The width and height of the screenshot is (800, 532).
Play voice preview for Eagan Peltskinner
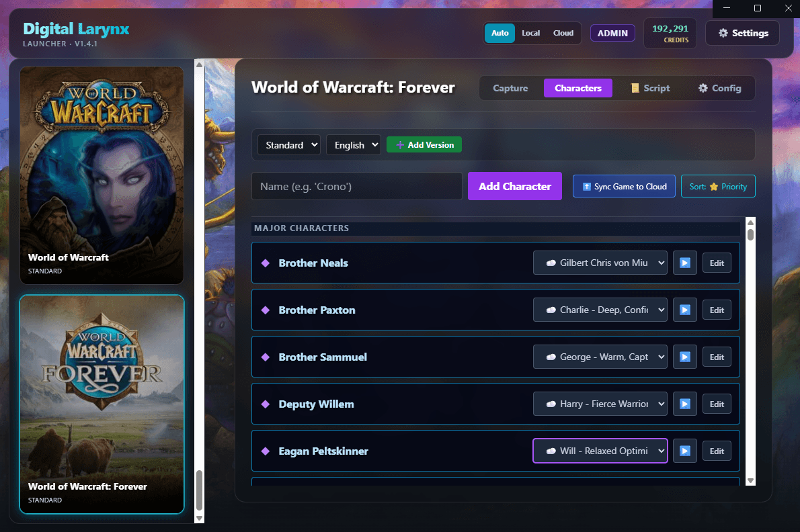point(684,451)
